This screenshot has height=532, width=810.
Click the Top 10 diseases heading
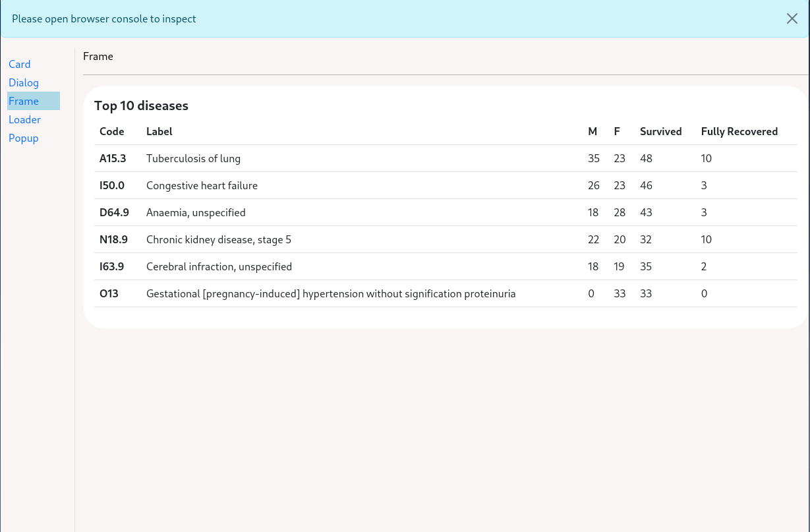[x=141, y=105]
